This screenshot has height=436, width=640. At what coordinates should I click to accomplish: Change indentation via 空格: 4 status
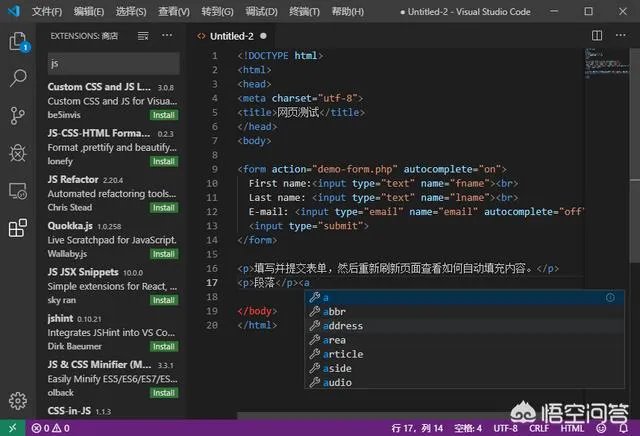(468, 428)
